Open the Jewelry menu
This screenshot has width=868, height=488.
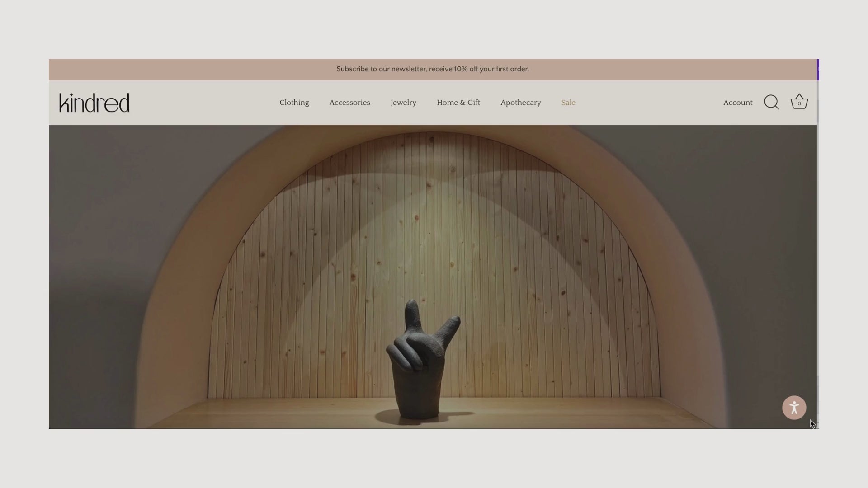(x=403, y=103)
